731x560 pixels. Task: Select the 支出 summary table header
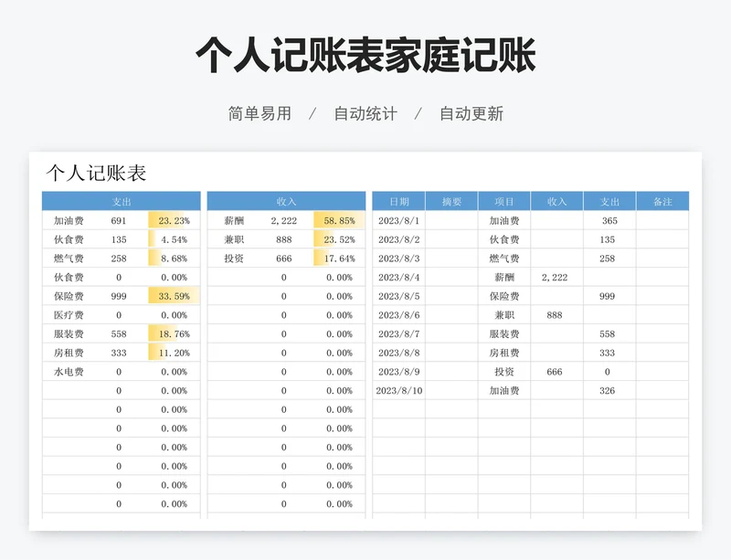(122, 201)
